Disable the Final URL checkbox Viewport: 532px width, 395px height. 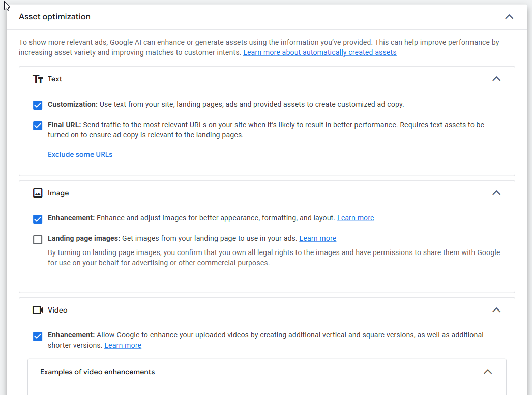pos(38,126)
